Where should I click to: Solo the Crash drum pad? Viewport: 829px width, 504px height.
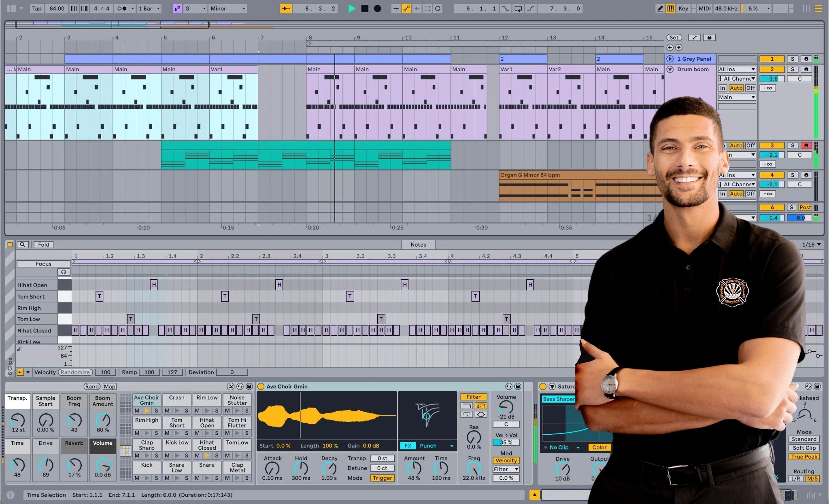click(x=187, y=410)
